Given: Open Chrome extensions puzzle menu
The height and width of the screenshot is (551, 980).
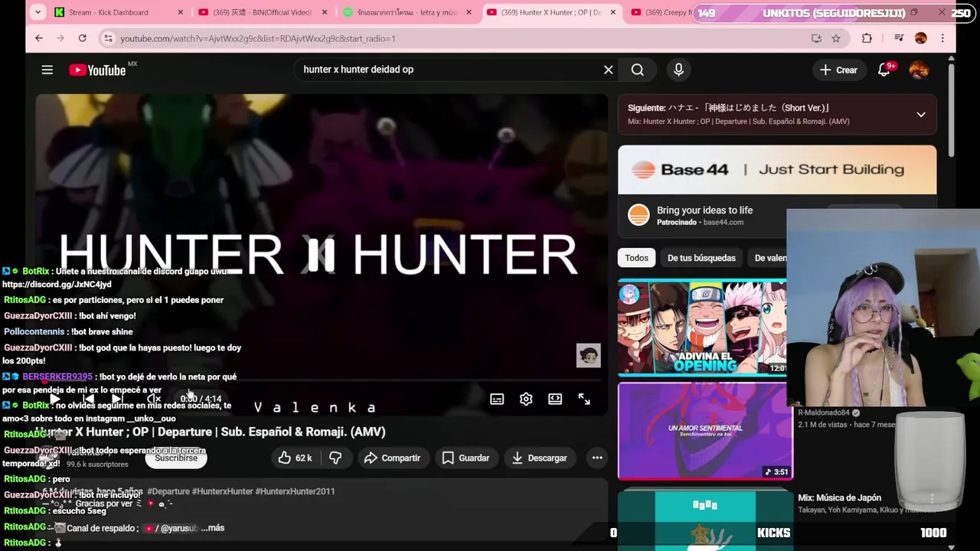Looking at the screenshot, I should click(867, 38).
